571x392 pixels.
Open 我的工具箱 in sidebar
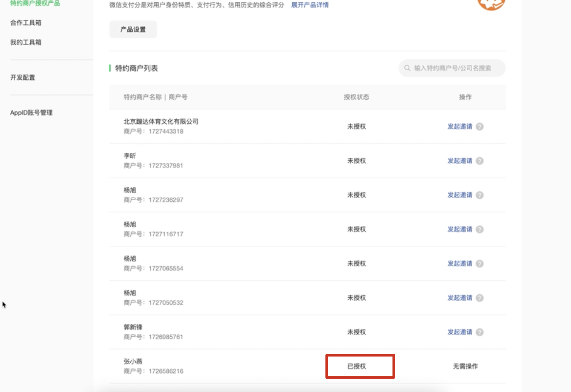tap(26, 42)
